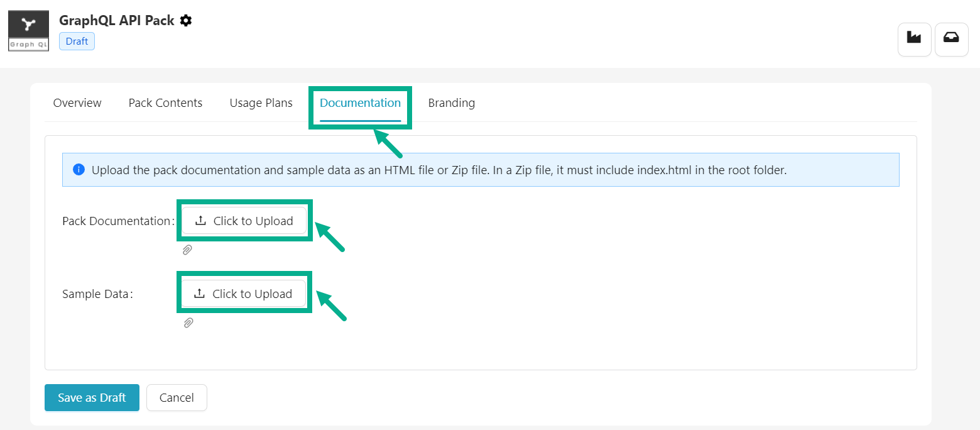Click the GraphQL pack logo thumbnail

click(x=28, y=30)
